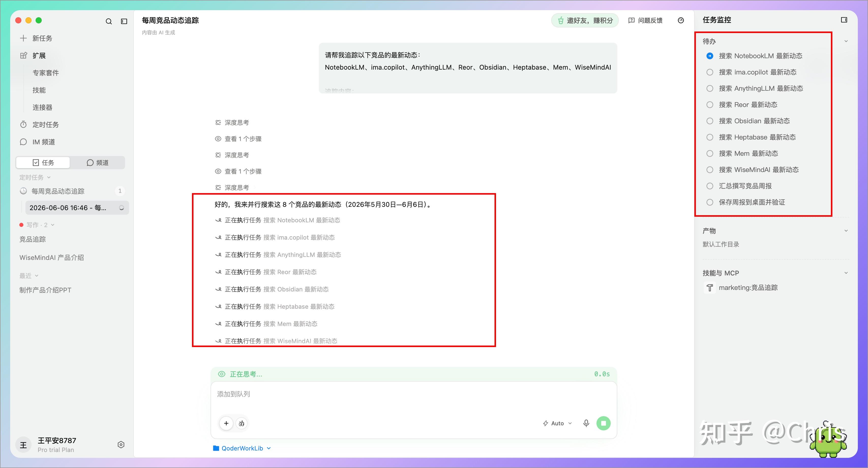Open the search icon in the sidebar header
This screenshot has width=868, height=468.
tap(109, 21)
